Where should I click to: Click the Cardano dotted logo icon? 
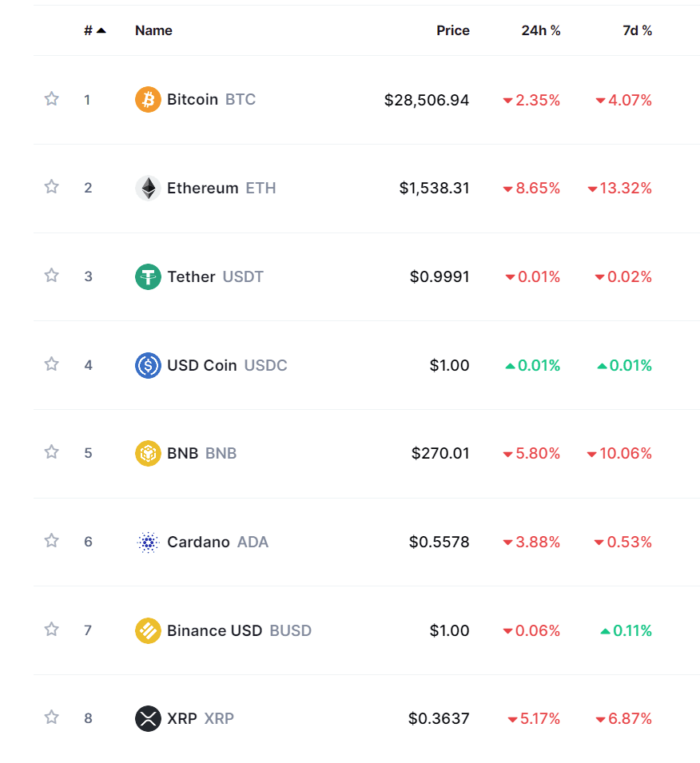[x=148, y=542]
